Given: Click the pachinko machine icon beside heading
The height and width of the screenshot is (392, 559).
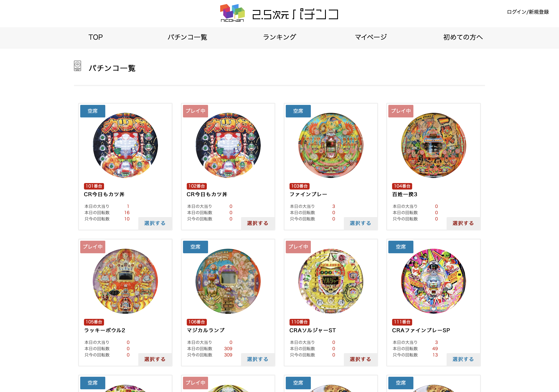Looking at the screenshot, I should click(x=77, y=66).
